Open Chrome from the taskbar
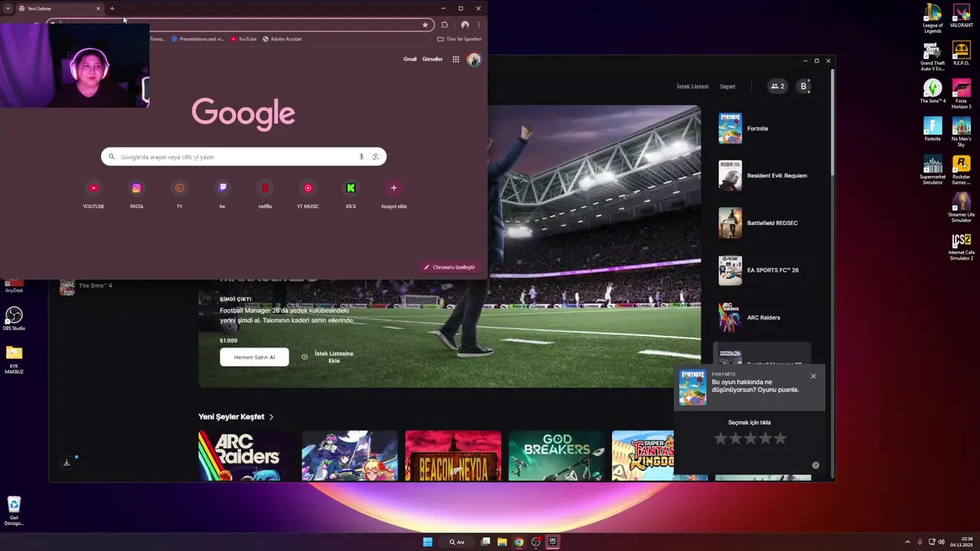 click(x=519, y=542)
